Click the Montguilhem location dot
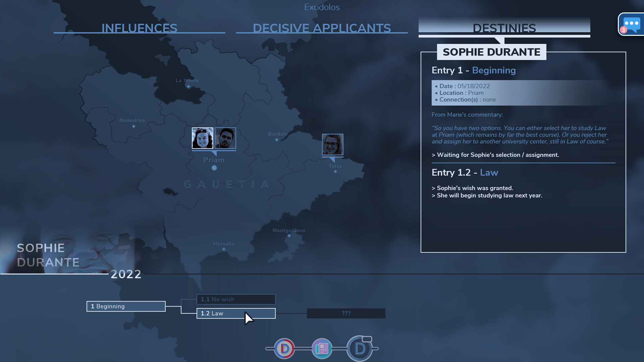 289,236
